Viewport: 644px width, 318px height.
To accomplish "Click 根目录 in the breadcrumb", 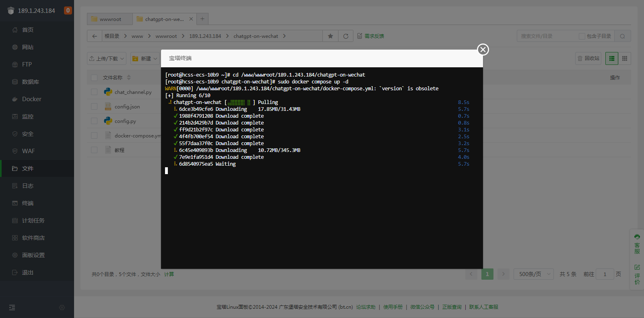I will [112, 36].
